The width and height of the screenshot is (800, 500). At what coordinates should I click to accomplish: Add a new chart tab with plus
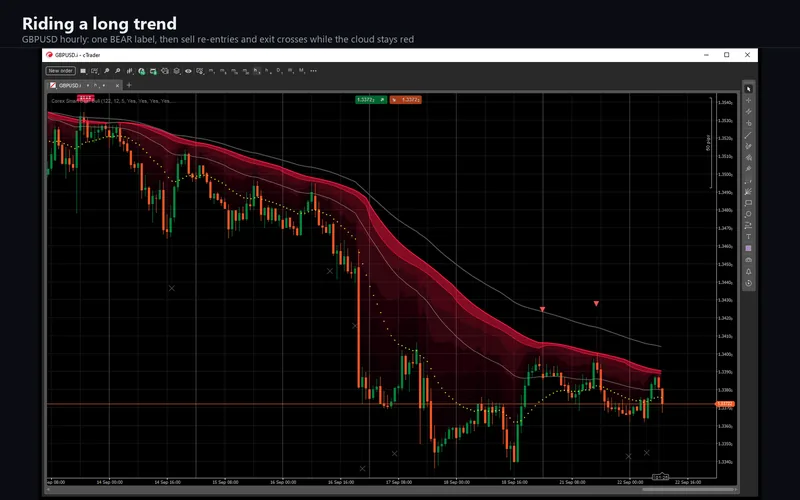tap(129, 85)
